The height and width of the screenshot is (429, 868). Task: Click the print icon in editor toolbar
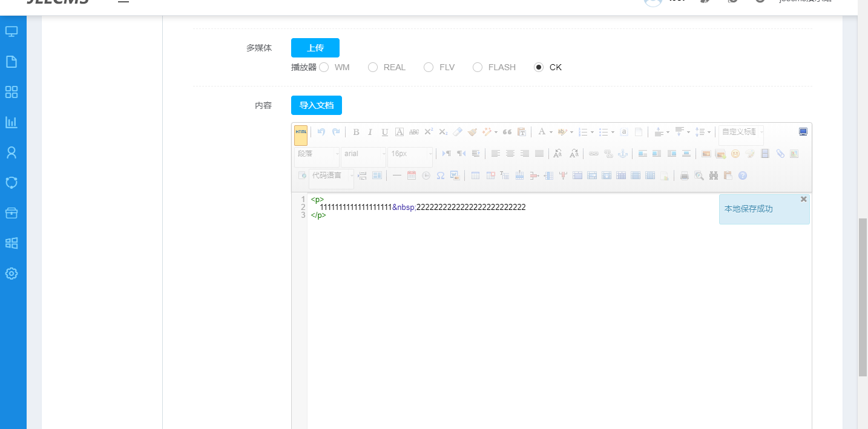coord(685,175)
